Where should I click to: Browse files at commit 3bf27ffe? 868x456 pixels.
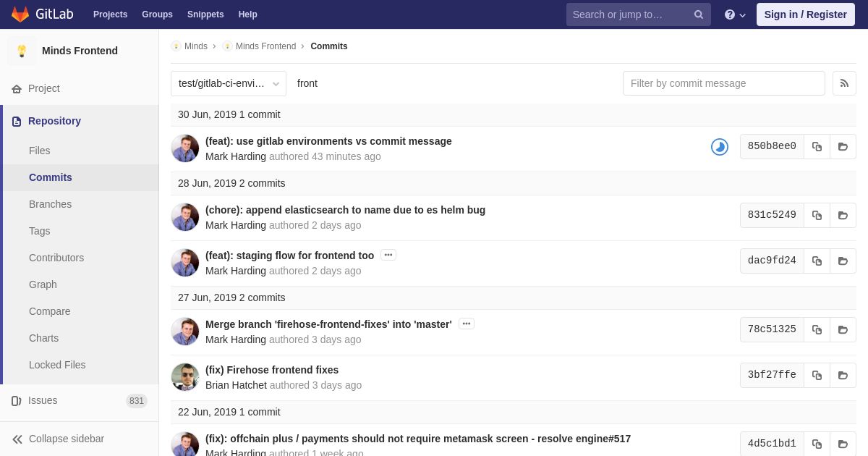click(x=843, y=375)
